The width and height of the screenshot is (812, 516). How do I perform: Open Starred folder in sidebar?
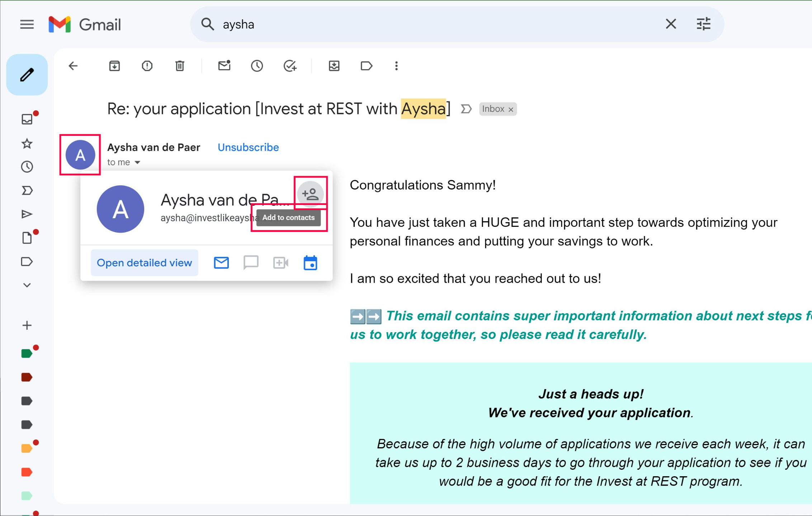27,144
